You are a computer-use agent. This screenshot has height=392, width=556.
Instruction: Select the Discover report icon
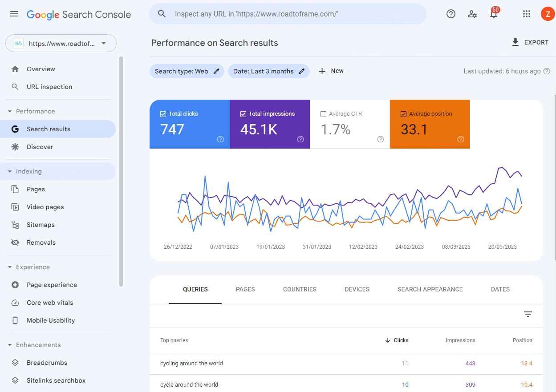point(15,146)
